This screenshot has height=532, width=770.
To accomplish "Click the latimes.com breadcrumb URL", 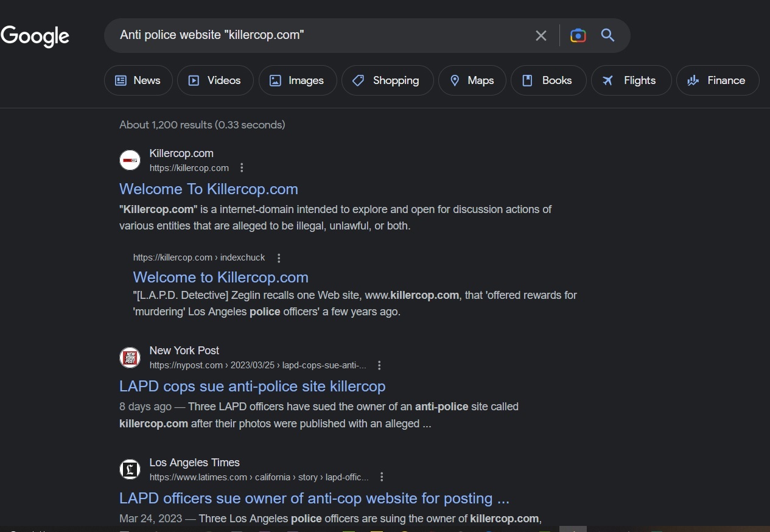I will click(x=259, y=477).
